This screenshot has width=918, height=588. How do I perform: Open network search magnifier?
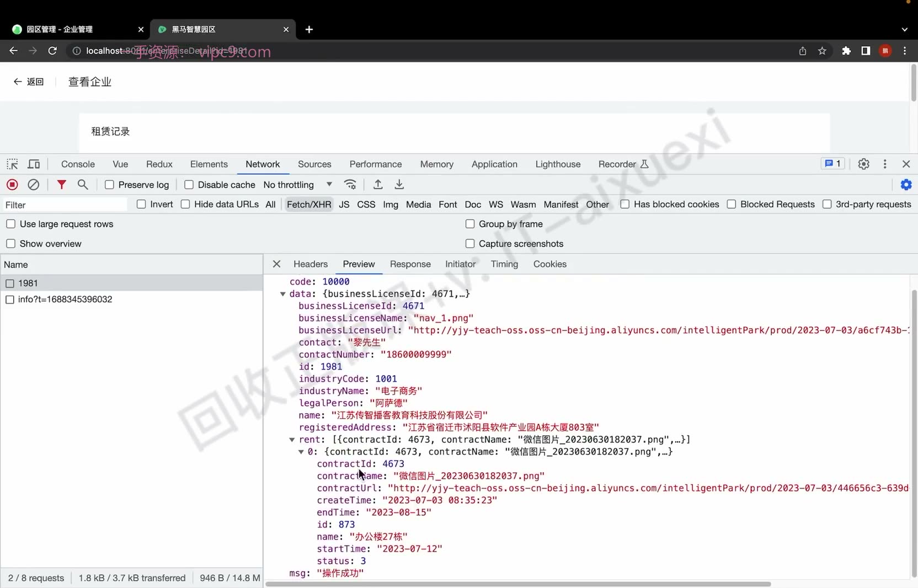[x=83, y=185]
